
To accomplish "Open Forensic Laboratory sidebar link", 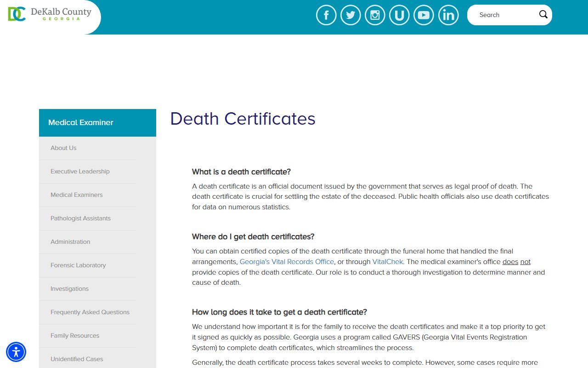I will pos(78,265).
